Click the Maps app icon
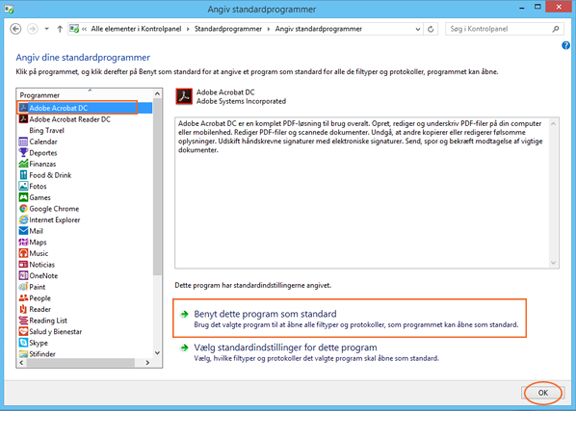The width and height of the screenshot is (576, 427). [23, 242]
